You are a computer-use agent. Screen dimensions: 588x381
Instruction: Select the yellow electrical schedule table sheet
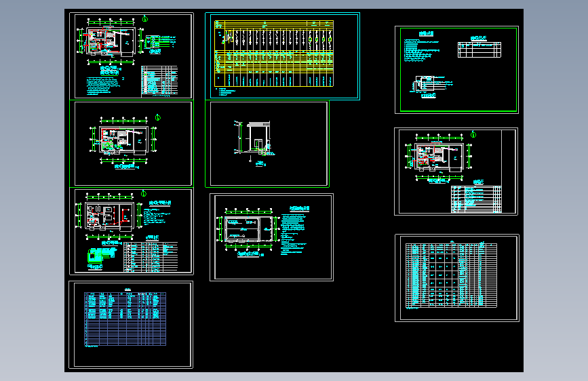pyautogui.click(x=282, y=56)
